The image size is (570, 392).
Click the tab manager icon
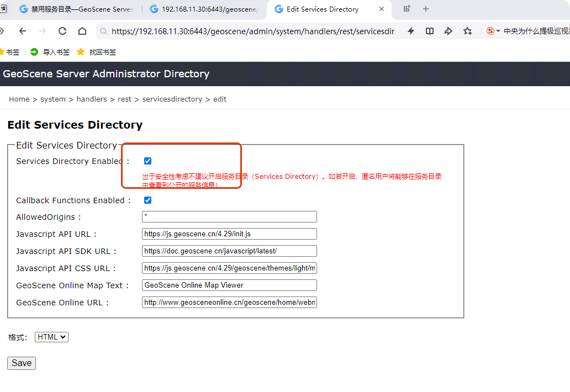407,9
